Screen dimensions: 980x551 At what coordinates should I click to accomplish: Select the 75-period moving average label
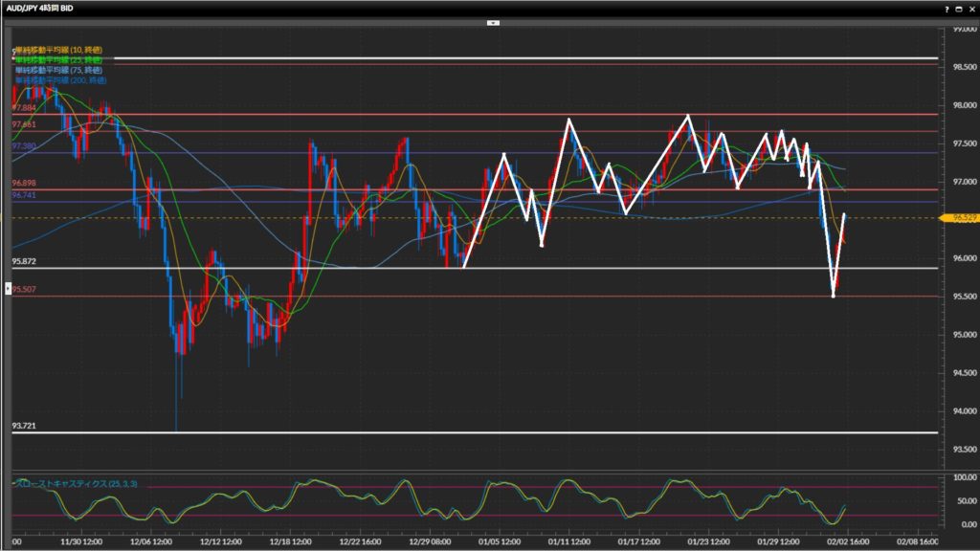[57, 70]
